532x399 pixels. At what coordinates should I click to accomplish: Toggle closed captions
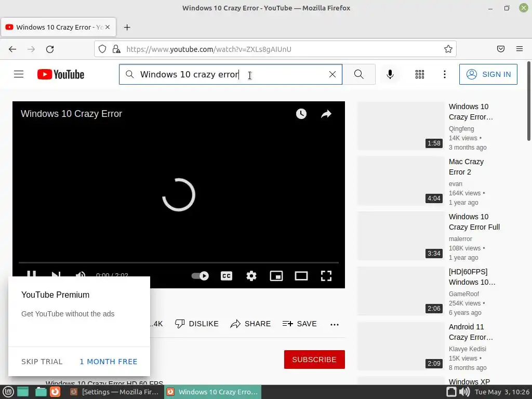coord(227,276)
